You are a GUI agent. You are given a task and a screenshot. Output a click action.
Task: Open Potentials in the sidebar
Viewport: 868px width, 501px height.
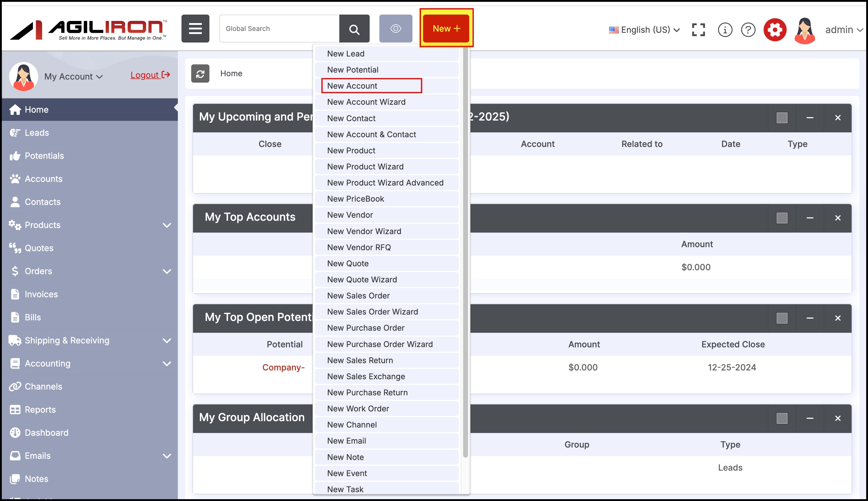point(90,155)
